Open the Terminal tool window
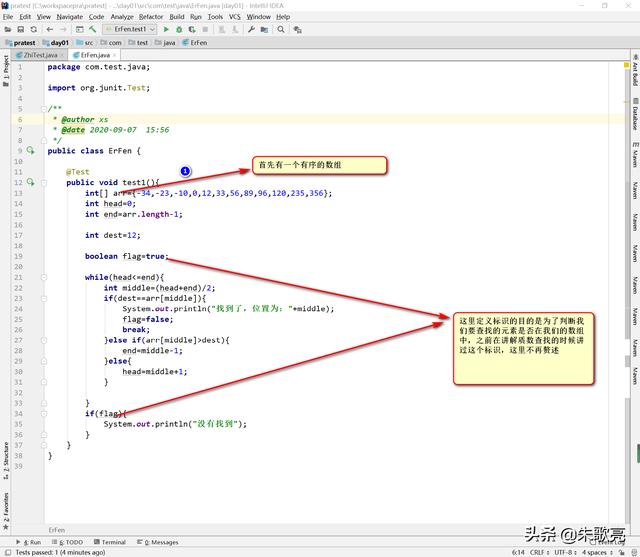This screenshot has width=640, height=557. click(110, 542)
